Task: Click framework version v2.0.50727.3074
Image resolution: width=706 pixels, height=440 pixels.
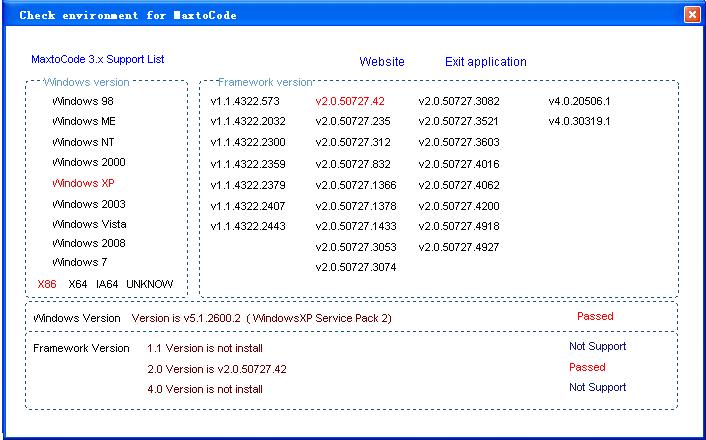Action: pyautogui.click(x=356, y=268)
